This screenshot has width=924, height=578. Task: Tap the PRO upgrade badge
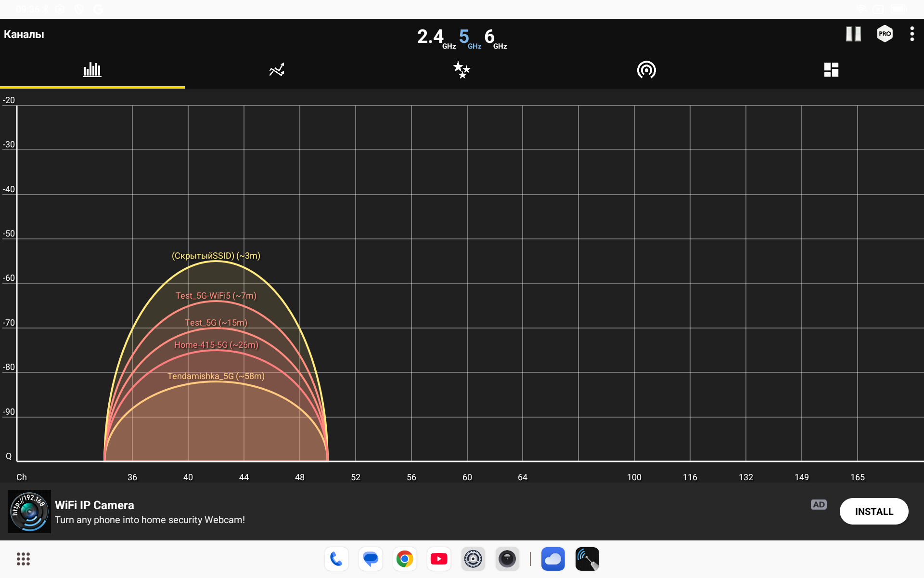point(885,34)
